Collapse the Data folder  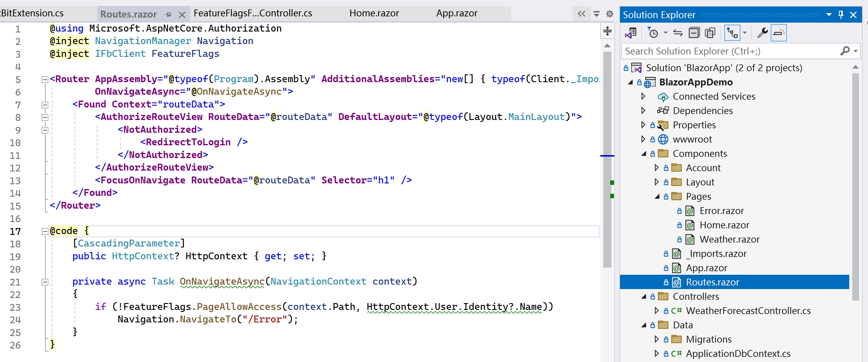coord(643,325)
